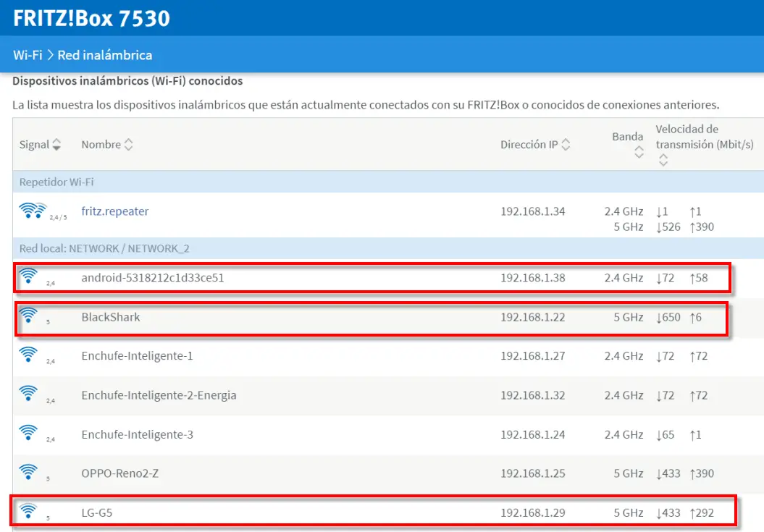The height and width of the screenshot is (532, 764).
Task: Click the Enchufe-Inteligente-2-Energia Wi-Fi signal icon
Action: (28, 393)
